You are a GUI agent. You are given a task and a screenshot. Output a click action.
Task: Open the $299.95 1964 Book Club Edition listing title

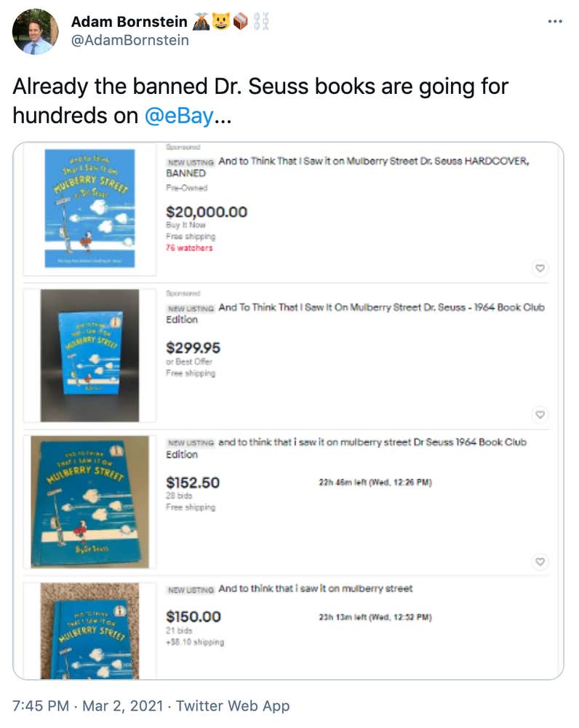(x=355, y=313)
